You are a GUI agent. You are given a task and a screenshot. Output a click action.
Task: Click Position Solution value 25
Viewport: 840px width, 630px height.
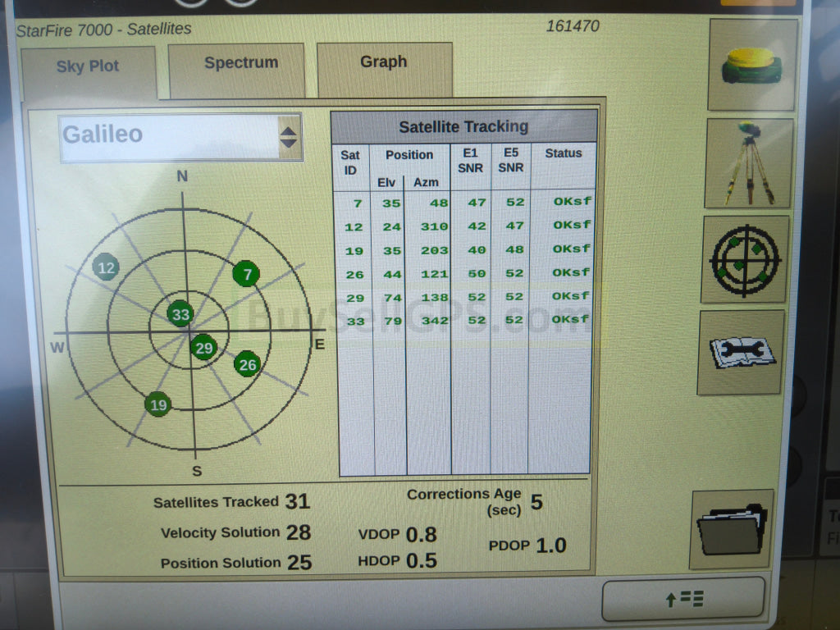pos(299,563)
